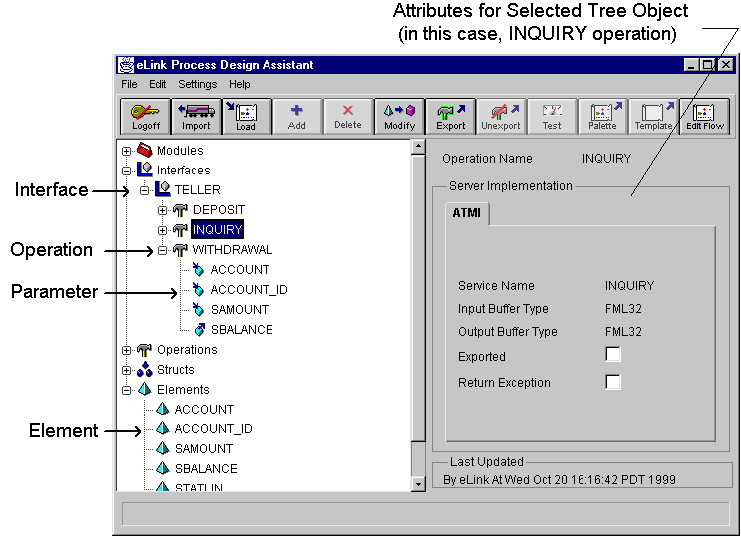Expand the Operations tree node
This screenshot has width=741, height=537.
(x=126, y=350)
